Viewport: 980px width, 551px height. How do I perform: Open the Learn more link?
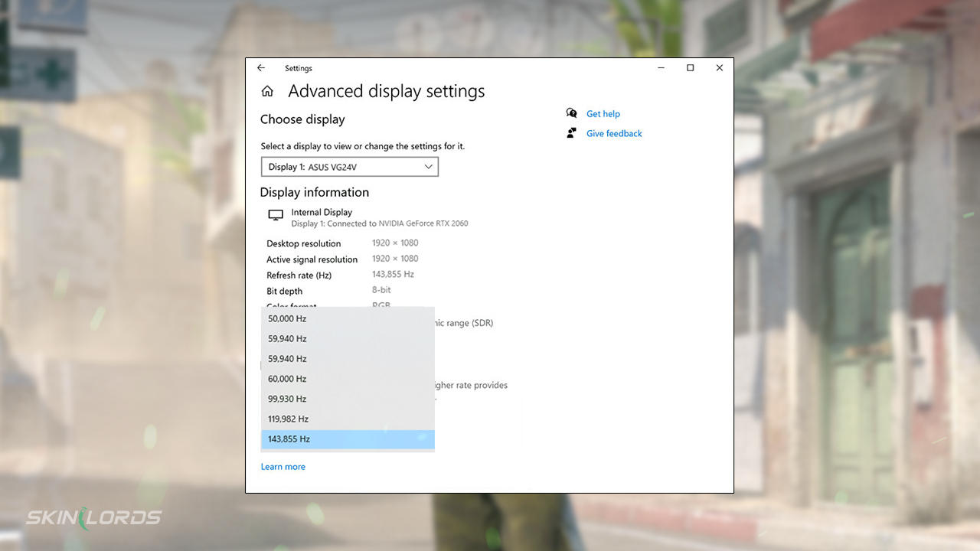coord(283,467)
